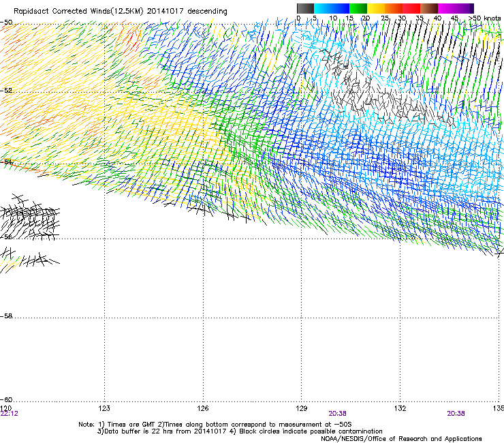504x443 pixels.
Task: Pick the yellow 20–25 knots color segment
Action: pos(376,8)
